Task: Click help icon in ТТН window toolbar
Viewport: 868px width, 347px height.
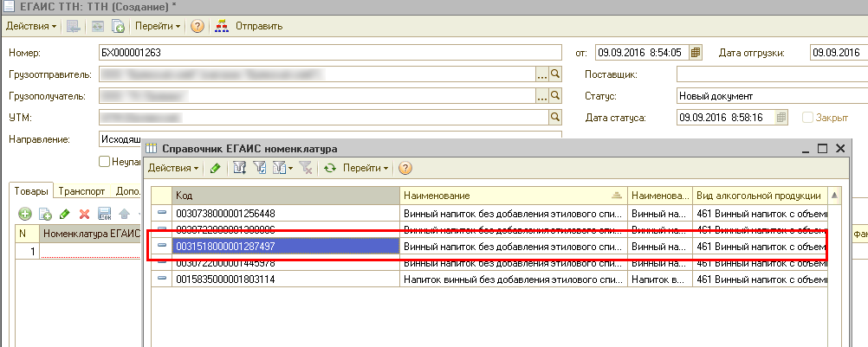Action: [197, 26]
